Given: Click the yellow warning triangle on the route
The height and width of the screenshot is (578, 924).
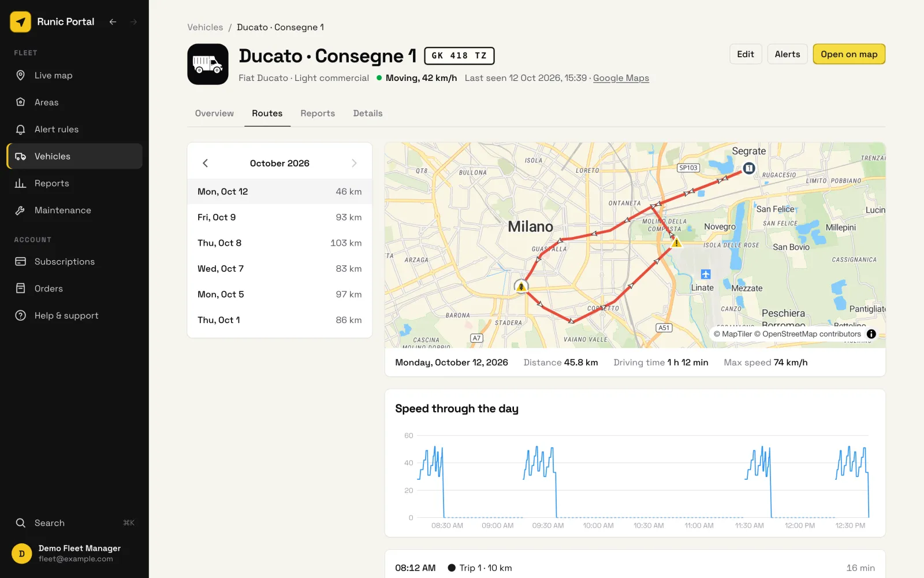Looking at the screenshot, I should 676,243.
